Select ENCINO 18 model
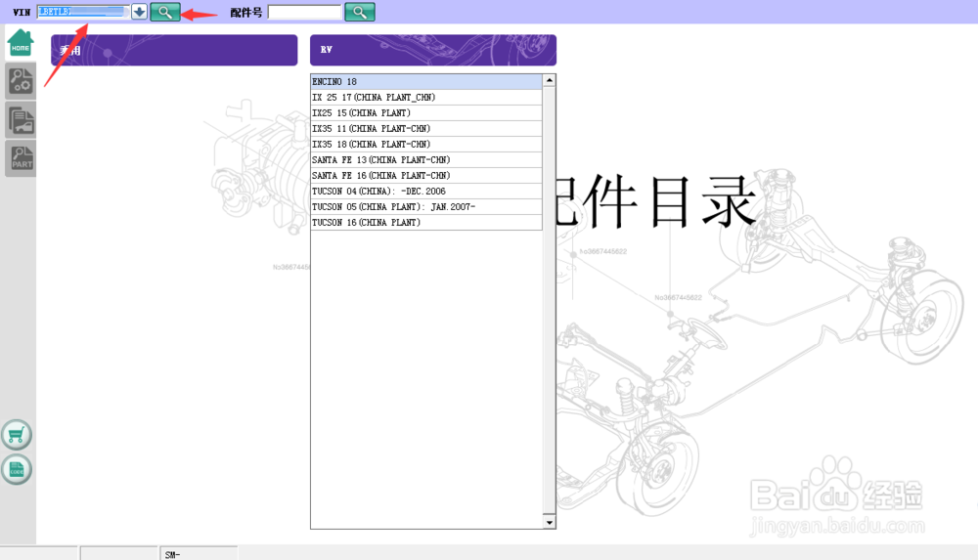This screenshot has height=560, width=978. (426, 82)
